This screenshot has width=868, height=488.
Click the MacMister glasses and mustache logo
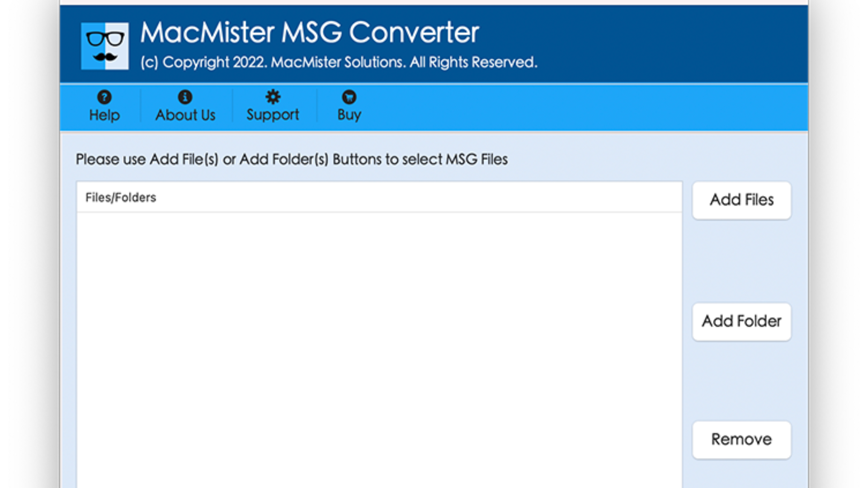[105, 46]
